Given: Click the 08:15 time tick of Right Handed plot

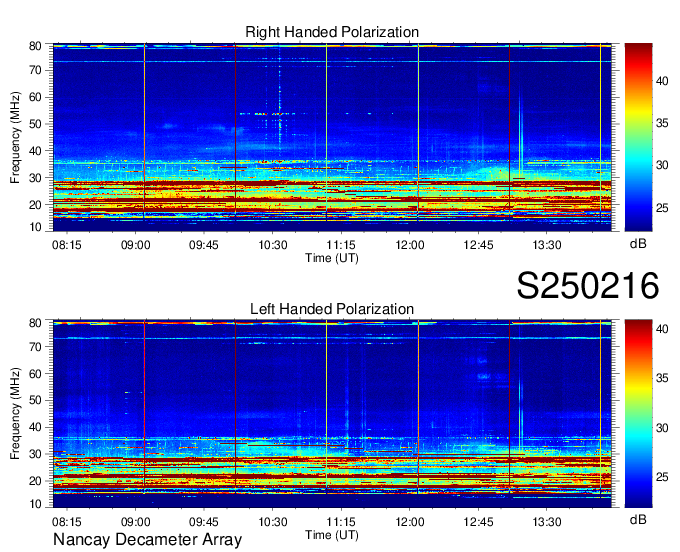Looking at the screenshot, I should coord(67,245).
